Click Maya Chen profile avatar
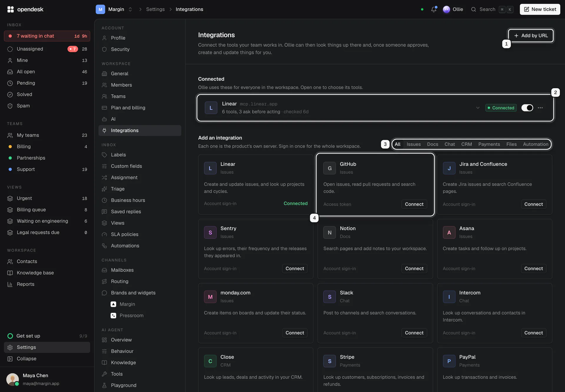Screen dimensions: 565x392 12,379
